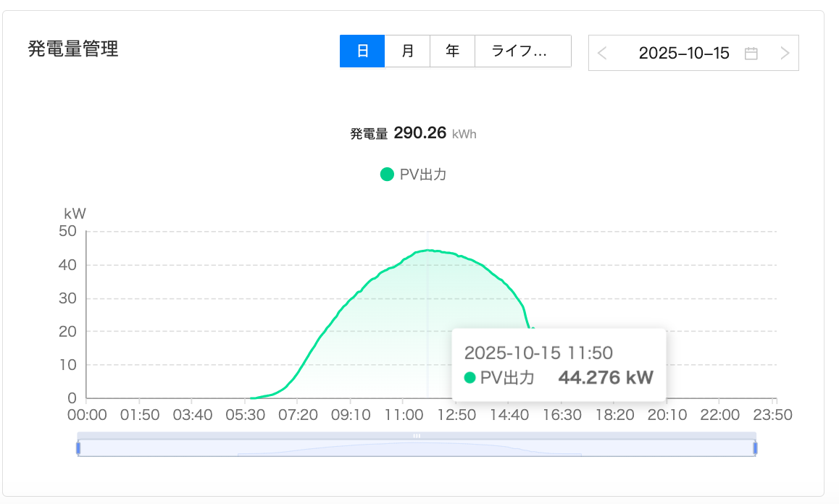Click the 290.26 kWh generation total
Image resolution: width=839 pixels, height=504 pixels.
(419, 133)
